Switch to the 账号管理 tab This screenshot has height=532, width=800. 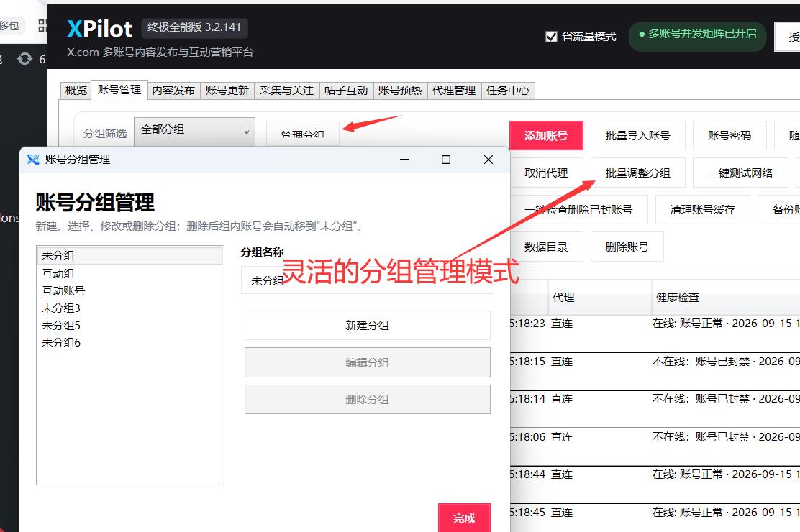[119, 90]
